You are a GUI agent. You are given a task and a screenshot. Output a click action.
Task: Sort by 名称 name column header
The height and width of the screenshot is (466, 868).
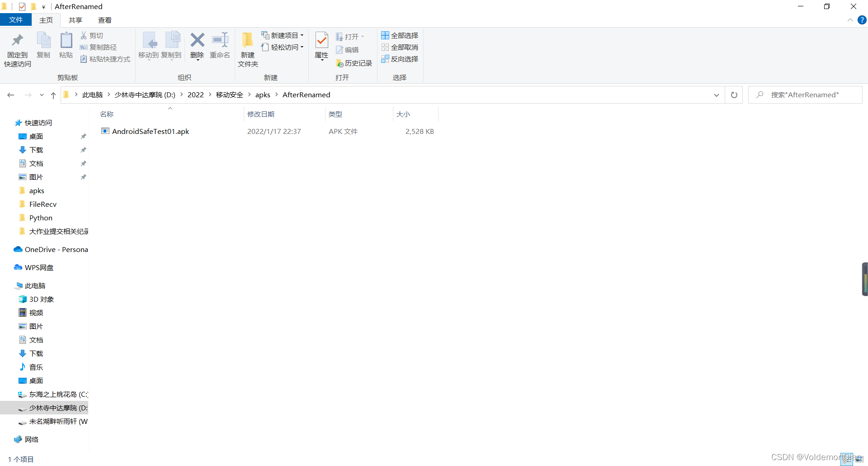[x=170, y=114]
